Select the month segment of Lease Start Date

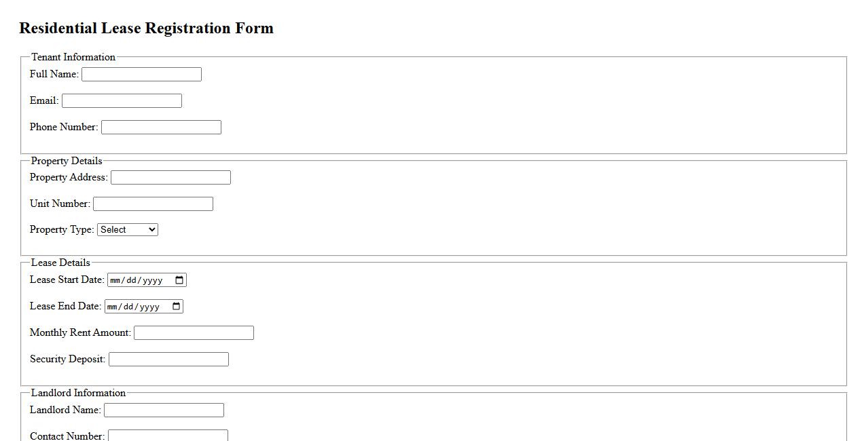115,281
